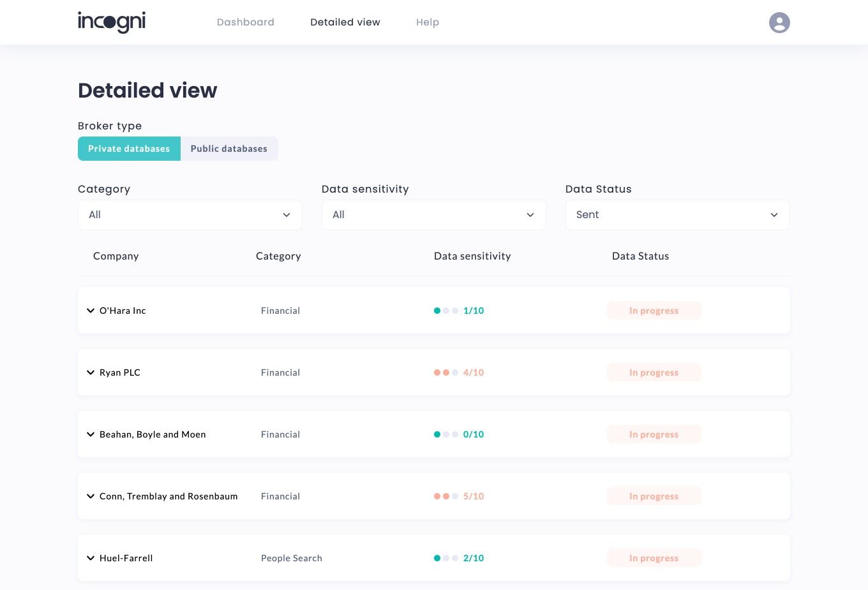Image resolution: width=868 pixels, height=590 pixels.
Task: Expand the Conn, Tremblay and Rosenbaum row
Action: 91,496
